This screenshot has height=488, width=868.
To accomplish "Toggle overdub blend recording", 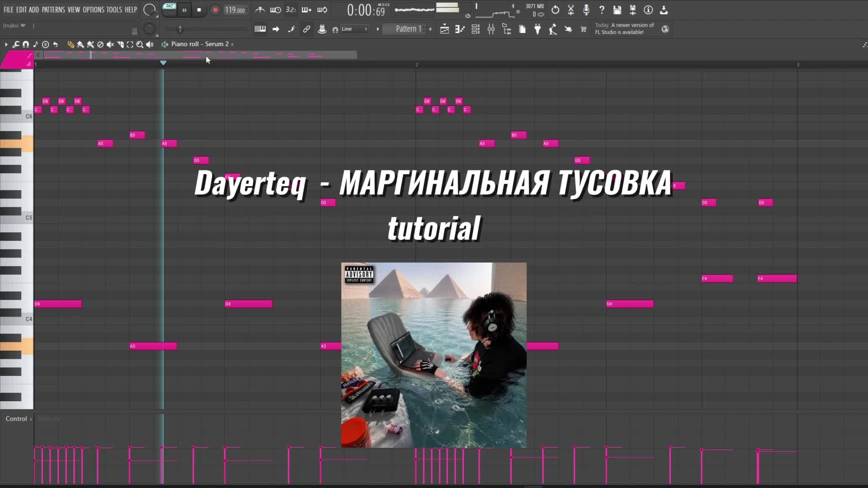I will coord(307,10).
